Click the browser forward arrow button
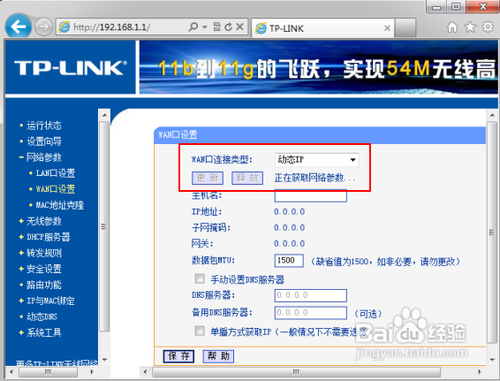500x381 pixels. (x=44, y=27)
